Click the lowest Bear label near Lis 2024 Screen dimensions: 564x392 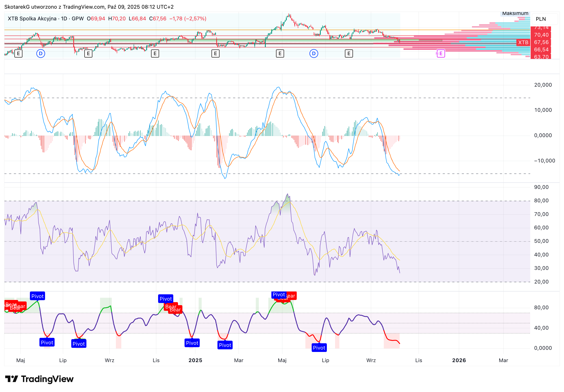175,310
